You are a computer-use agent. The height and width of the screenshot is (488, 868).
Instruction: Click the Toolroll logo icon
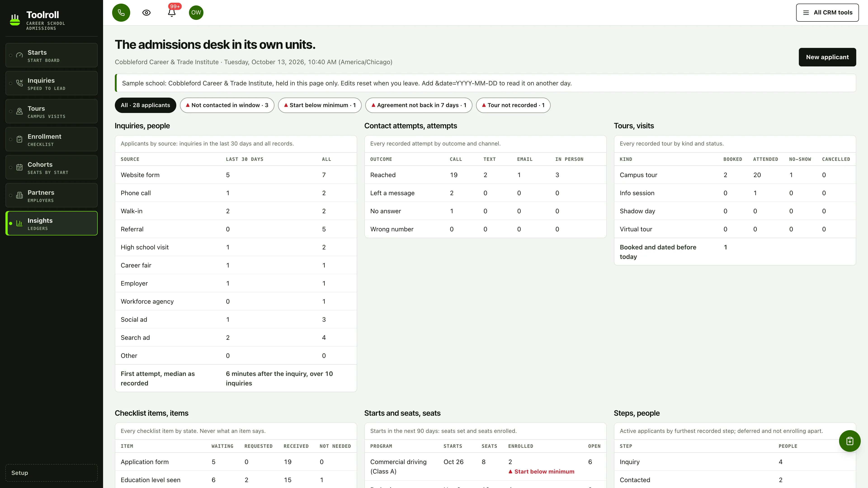click(15, 20)
